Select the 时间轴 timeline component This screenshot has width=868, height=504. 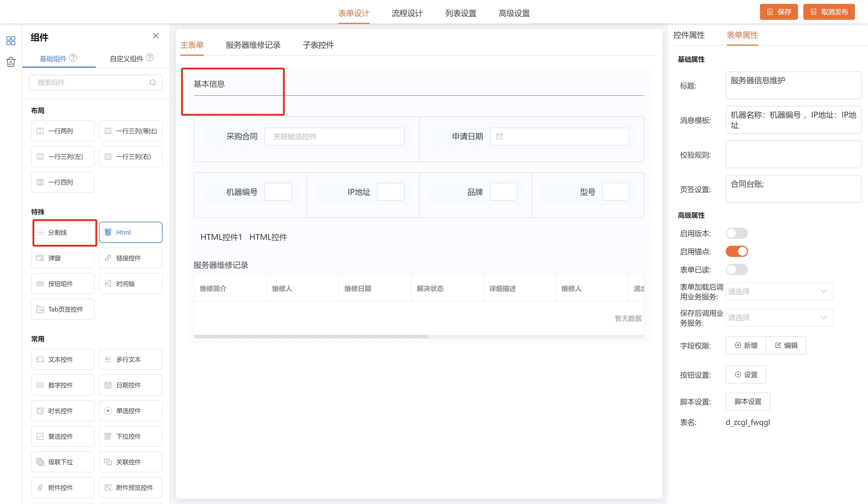pyautogui.click(x=131, y=284)
